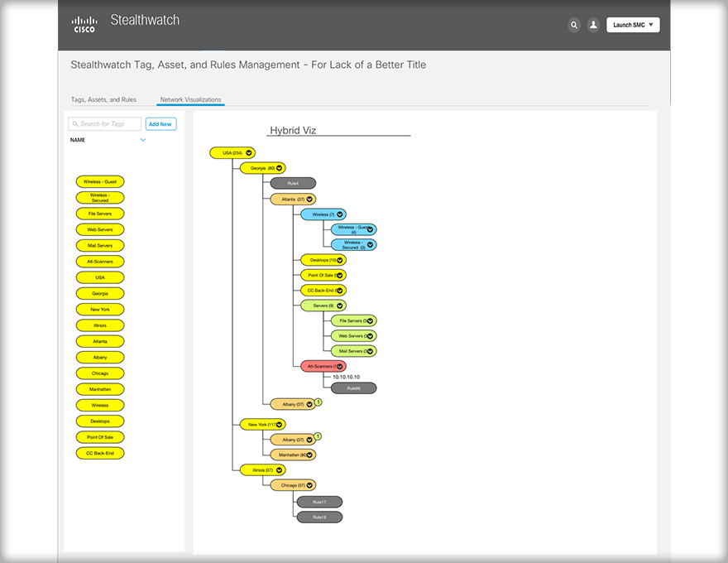Click the Search for Tags field
The width and height of the screenshot is (728, 563).
coord(104,124)
